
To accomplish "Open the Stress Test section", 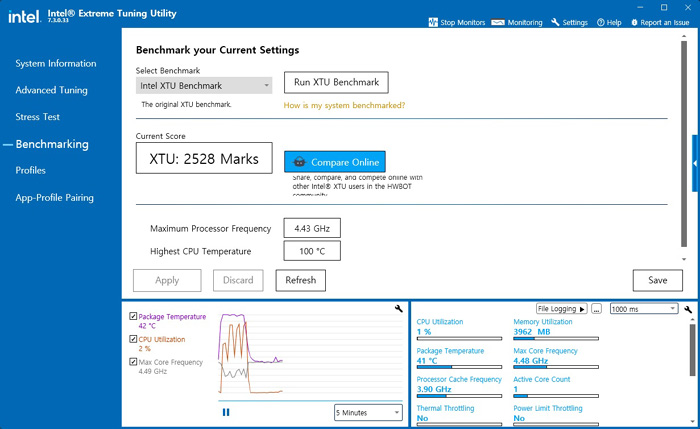I will (x=38, y=117).
